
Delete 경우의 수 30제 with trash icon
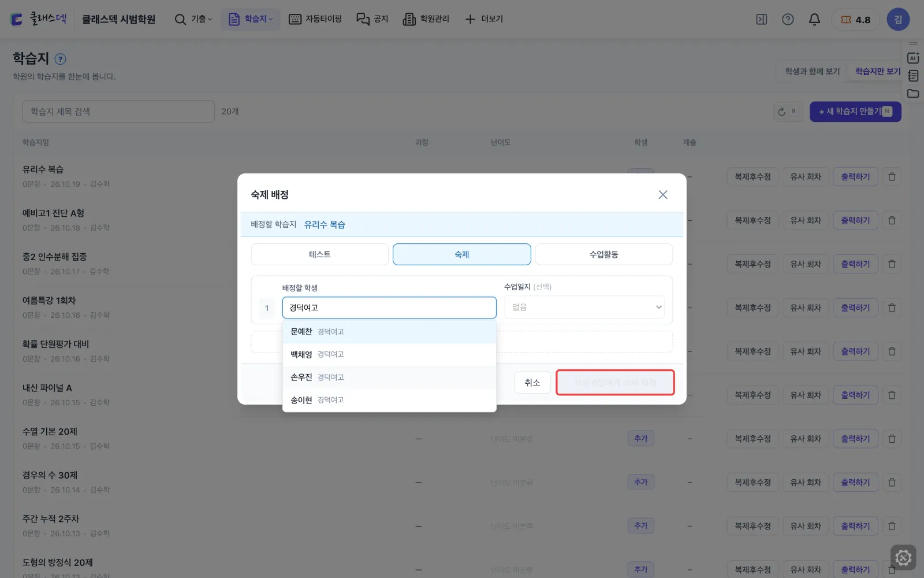click(x=892, y=483)
